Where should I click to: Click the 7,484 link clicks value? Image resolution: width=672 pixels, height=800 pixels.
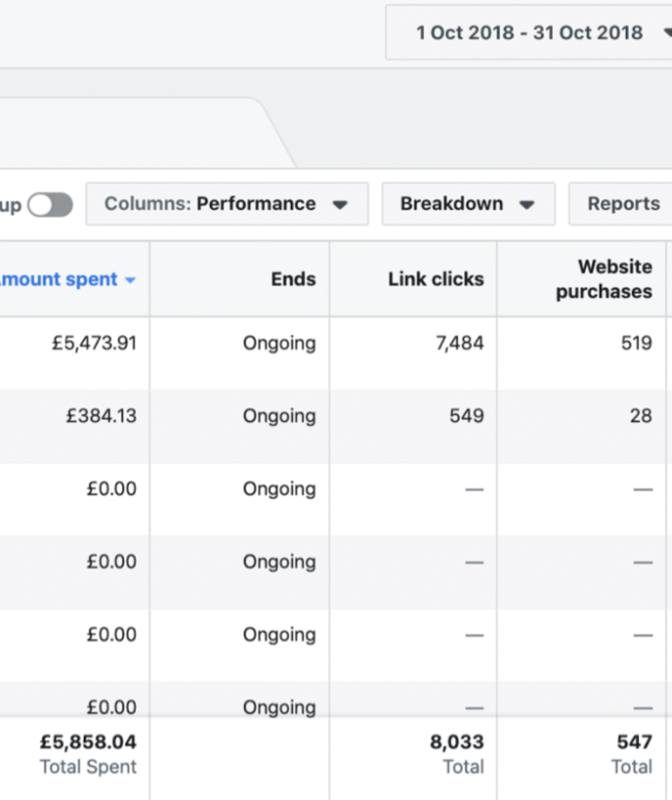tap(459, 344)
